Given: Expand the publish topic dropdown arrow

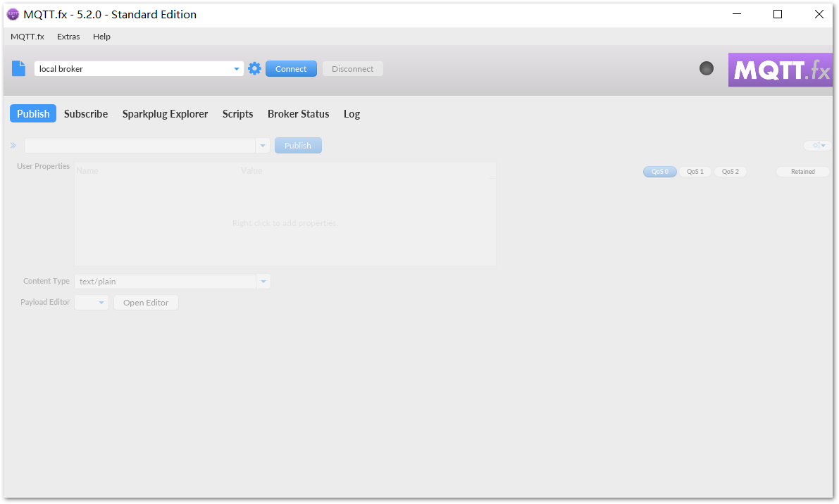Looking at the screenshot, I should pos(263,146).
